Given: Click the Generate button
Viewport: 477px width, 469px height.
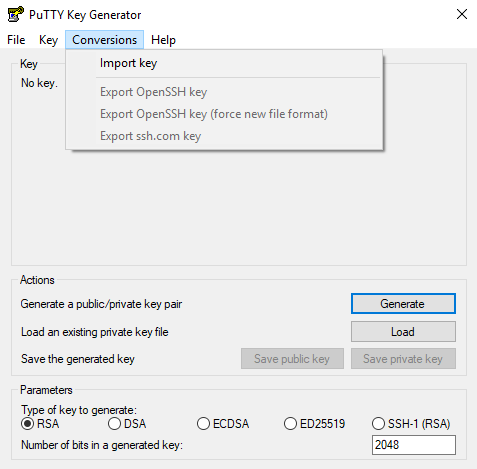Looking at the screenshot, I should tap(403, 304).
